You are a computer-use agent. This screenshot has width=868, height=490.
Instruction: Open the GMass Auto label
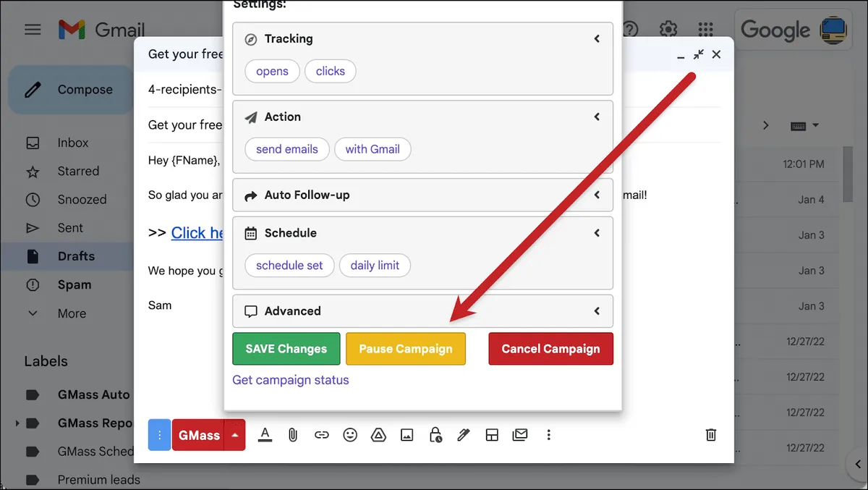(93, 394)
